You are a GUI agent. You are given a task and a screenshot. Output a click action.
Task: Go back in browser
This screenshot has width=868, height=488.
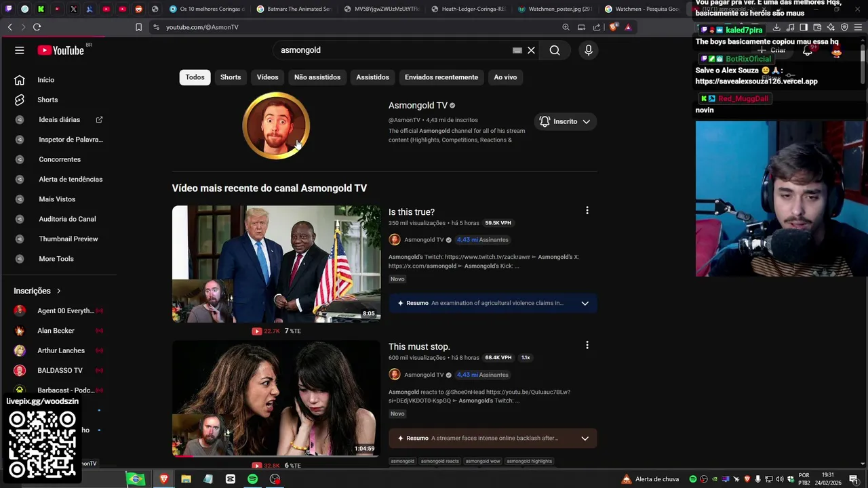click(10, 27)
